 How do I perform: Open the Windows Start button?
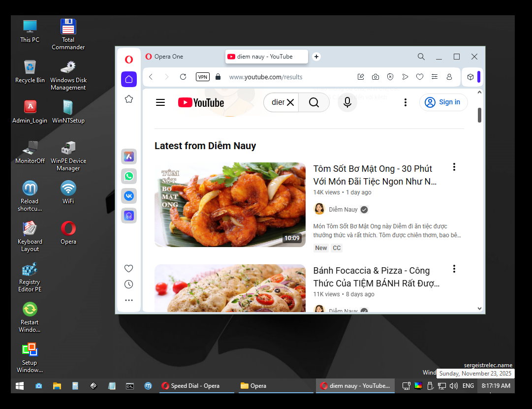20,386
